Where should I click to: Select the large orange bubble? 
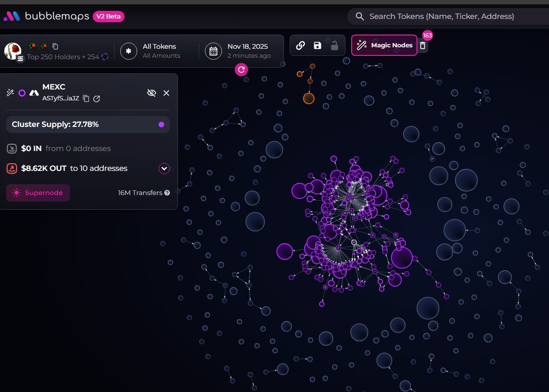pos(309,98)
